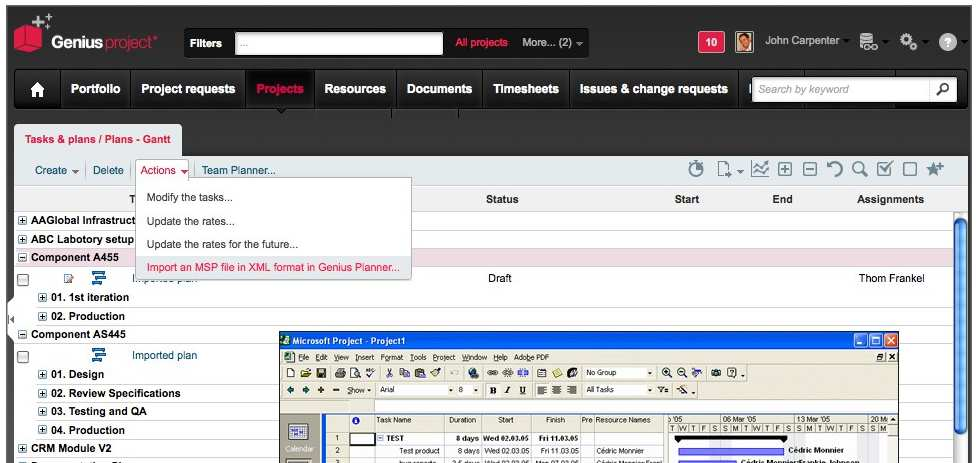This screenshot has width=979, height=463.
Task: Click Save icon in Microsoft Project window
Action: 321,373
